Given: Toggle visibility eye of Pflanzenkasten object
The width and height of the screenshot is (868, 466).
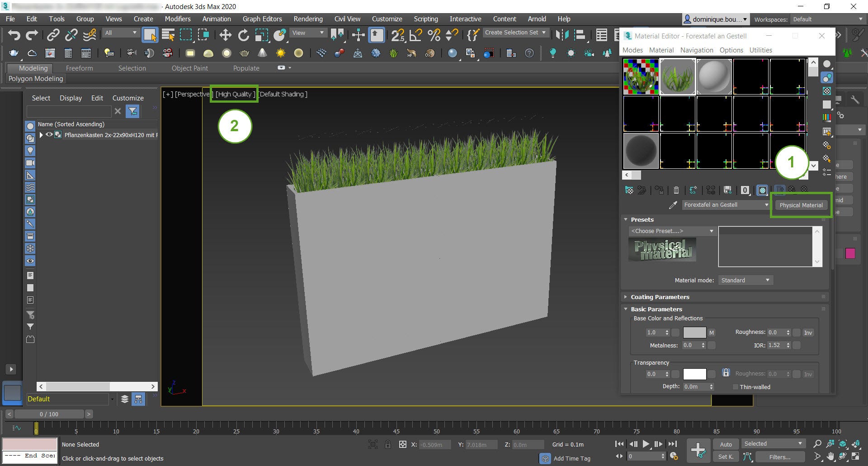Looking at the screenshot, I should click(49, 135).
